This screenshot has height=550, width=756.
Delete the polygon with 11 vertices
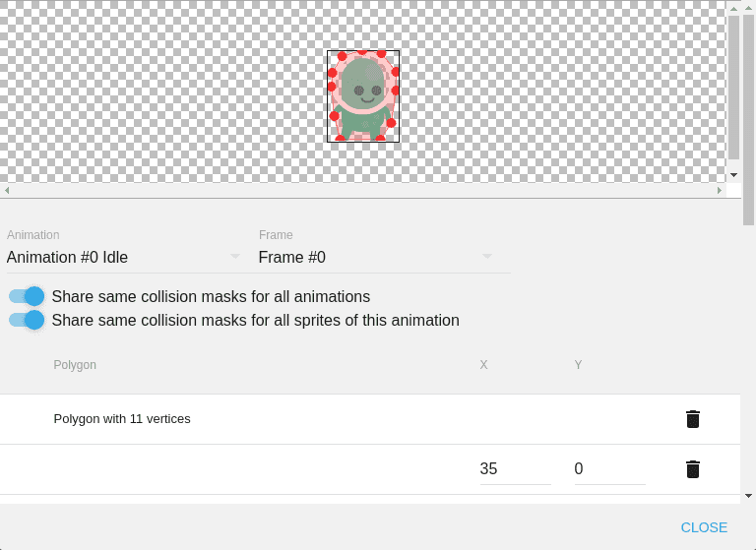[x=693, y=419]
